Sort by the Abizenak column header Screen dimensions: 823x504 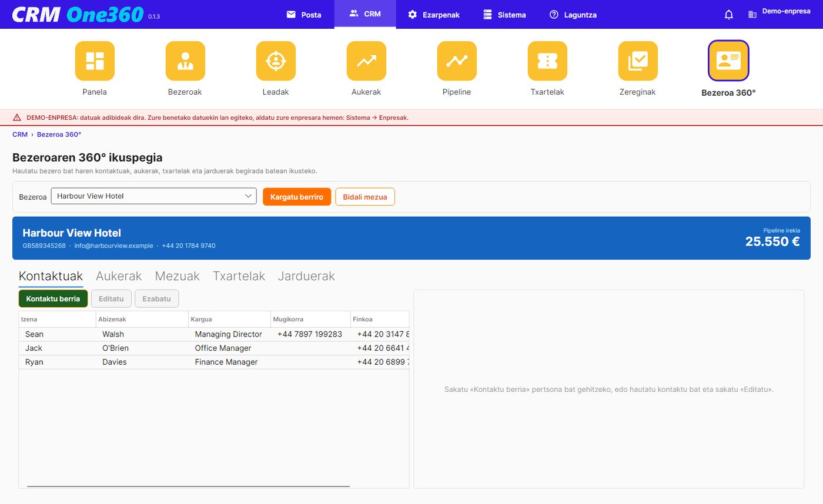[x=142, y=319]
